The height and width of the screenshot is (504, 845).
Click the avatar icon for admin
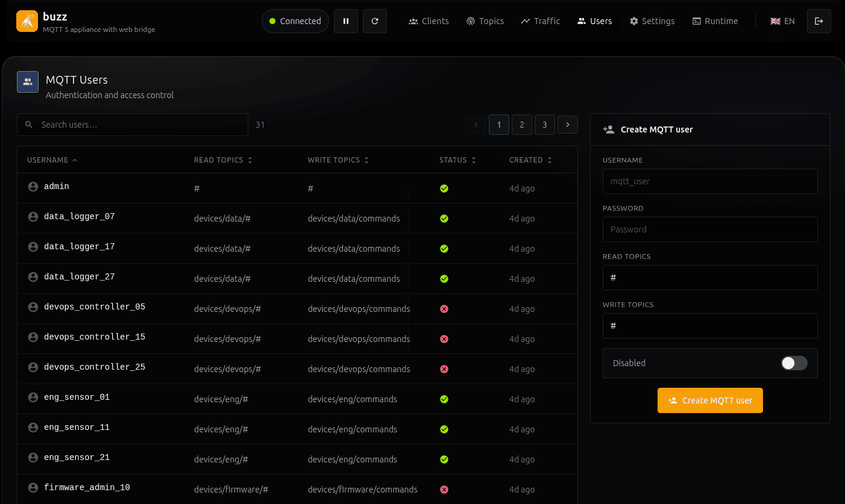pos(33,187)
